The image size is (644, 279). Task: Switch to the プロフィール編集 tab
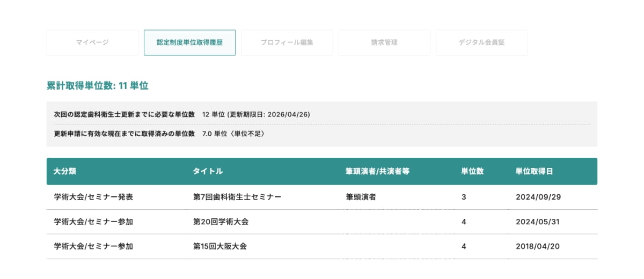coord(287,42)
